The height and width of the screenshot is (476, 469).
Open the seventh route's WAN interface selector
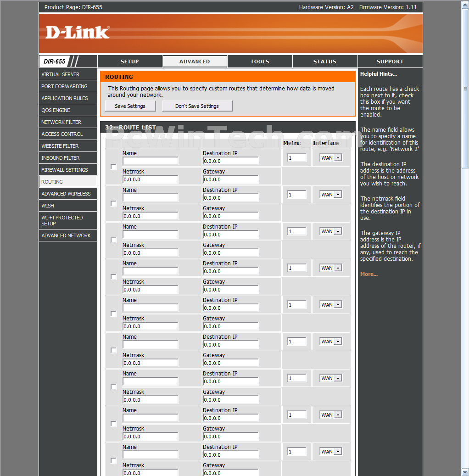point(331,378)
